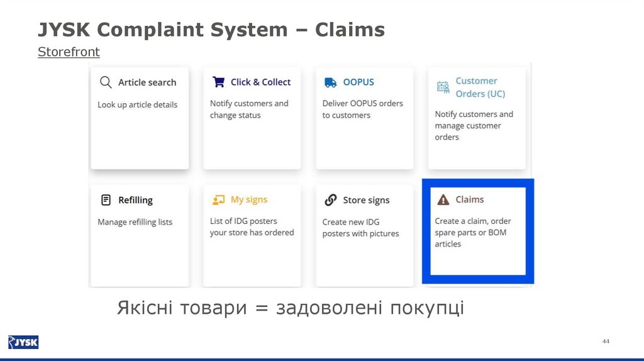The image size is (644, 361).
Task: Open the Claims tile title
Action: [x=469, y=199]
